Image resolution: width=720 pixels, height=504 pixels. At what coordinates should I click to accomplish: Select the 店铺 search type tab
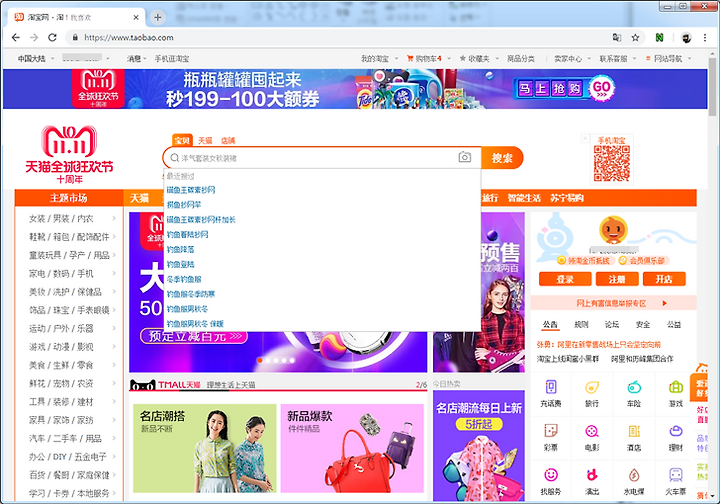(228, 140)
